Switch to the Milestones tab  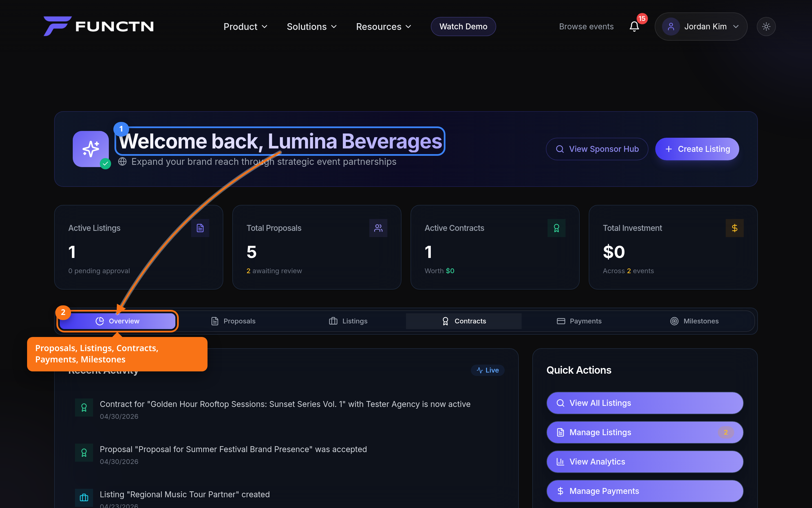pos(694,321)
